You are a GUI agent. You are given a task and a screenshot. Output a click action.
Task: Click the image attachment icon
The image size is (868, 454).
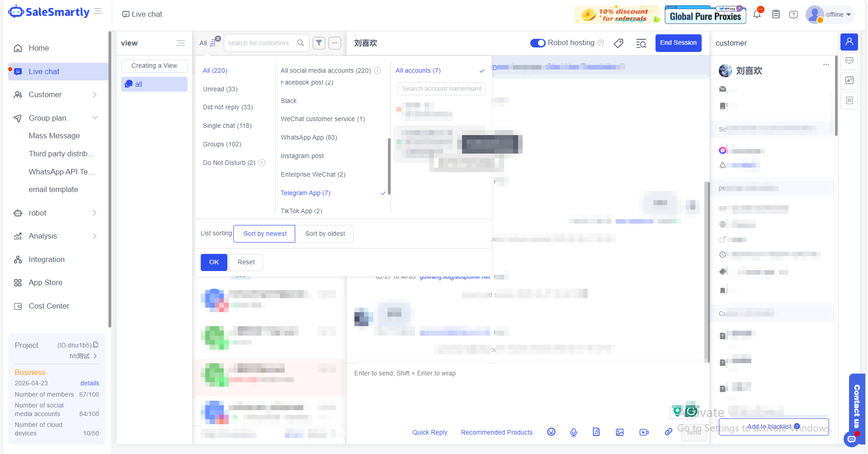click(x=619, y=432)
